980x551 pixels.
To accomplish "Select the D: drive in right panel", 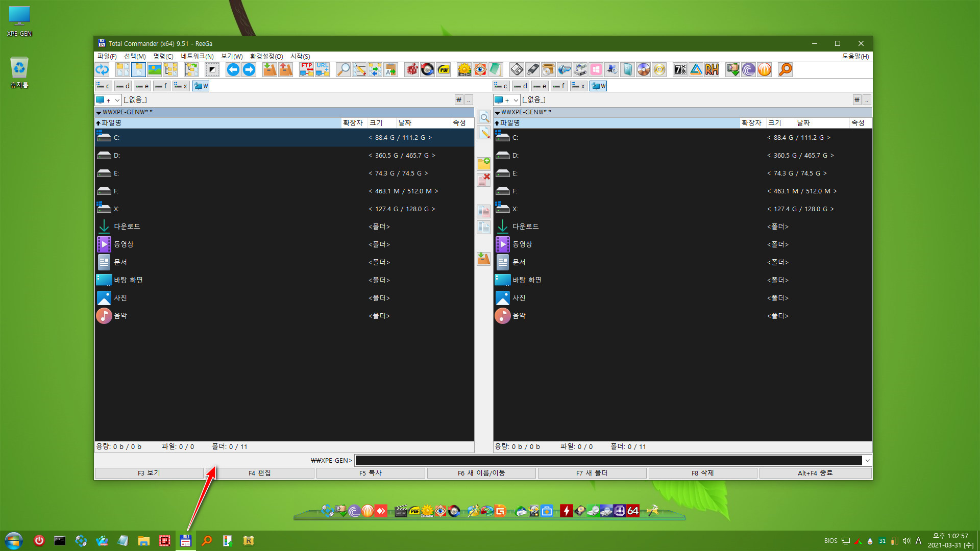I will tap(683, 155).
